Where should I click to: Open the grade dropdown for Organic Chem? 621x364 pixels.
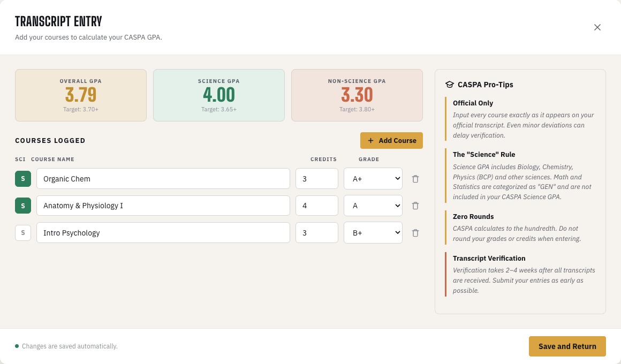373,179
